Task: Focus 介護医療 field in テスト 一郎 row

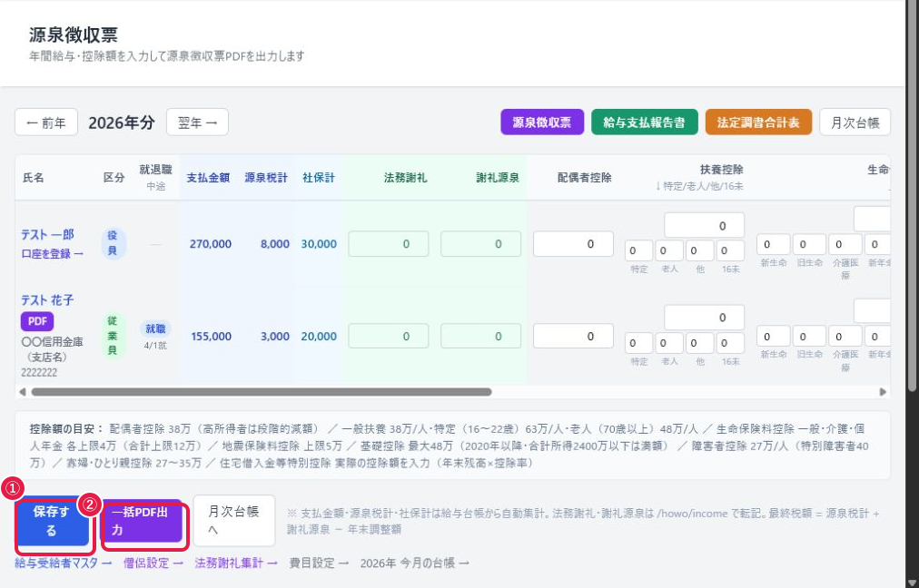Action: point(845,244)
